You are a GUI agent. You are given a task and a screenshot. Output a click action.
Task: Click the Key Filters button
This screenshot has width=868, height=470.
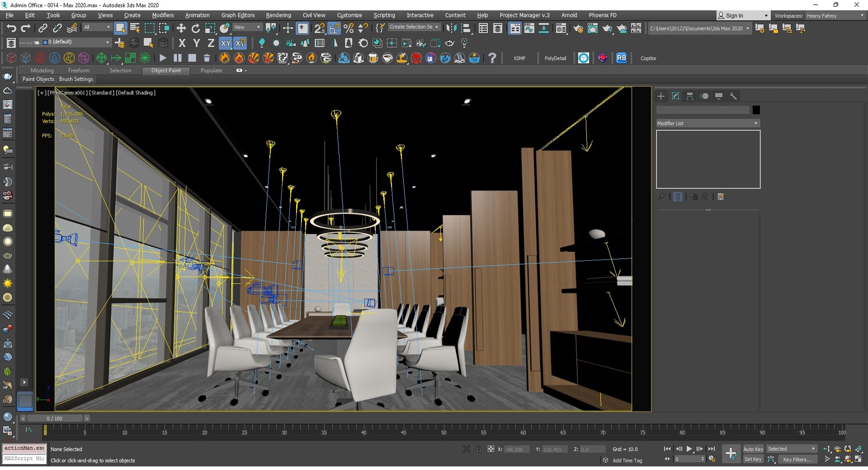798,459
